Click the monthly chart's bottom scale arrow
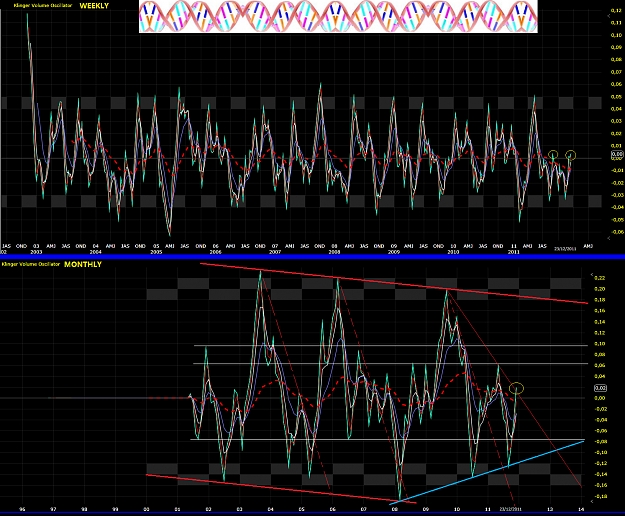The width and height of the screenshot is (625, 516). point(592,501)
